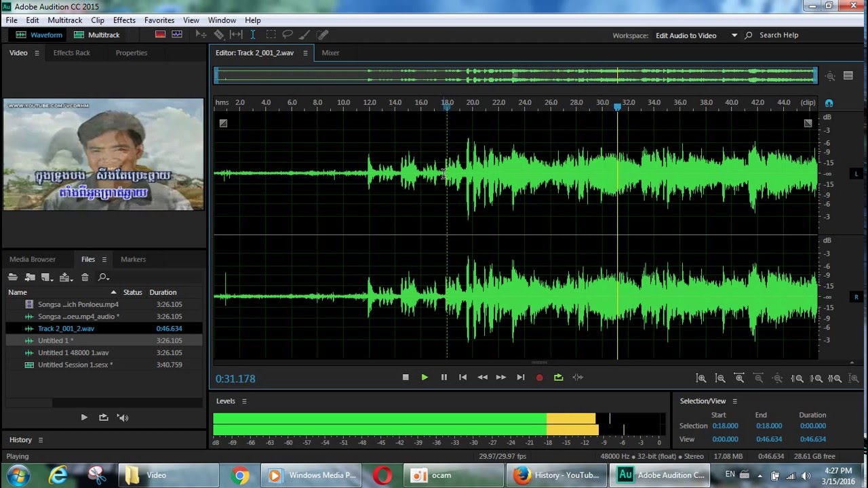Select the Move tool
The height and width of the screenshot is (488, 868).
201,35
